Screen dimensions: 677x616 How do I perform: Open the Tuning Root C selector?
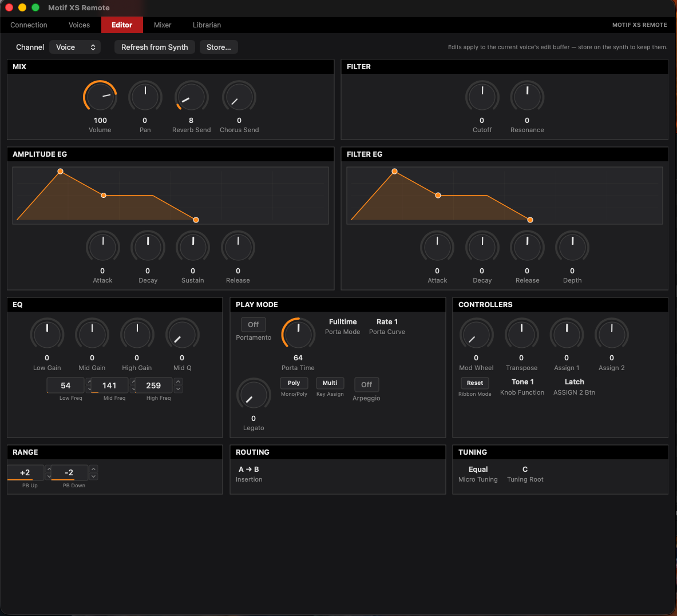point(525,470)
